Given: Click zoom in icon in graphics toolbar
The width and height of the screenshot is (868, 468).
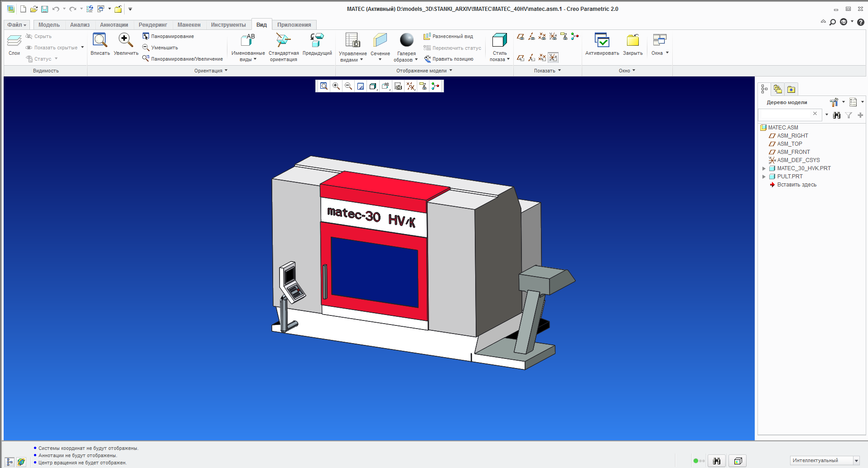Looking at the screenshot, I should [336, 86].
